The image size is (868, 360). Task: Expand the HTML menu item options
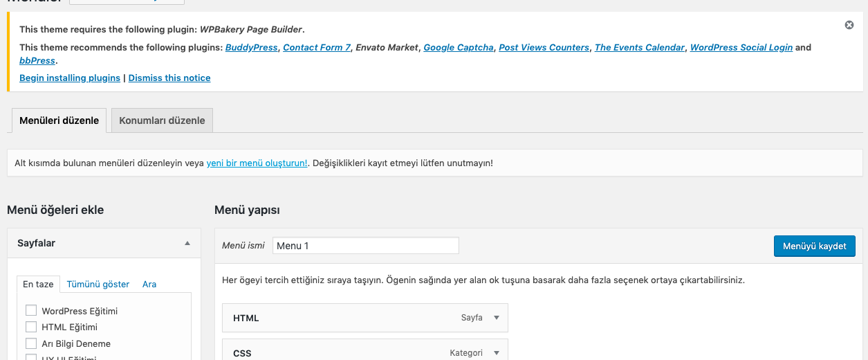[496, 318]
